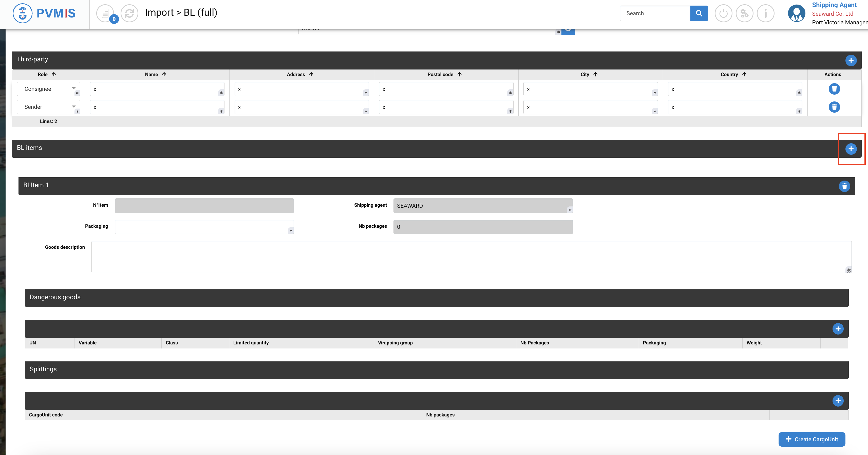Open the Consignee role dropdown
The image size is (868, 455).
48,89
